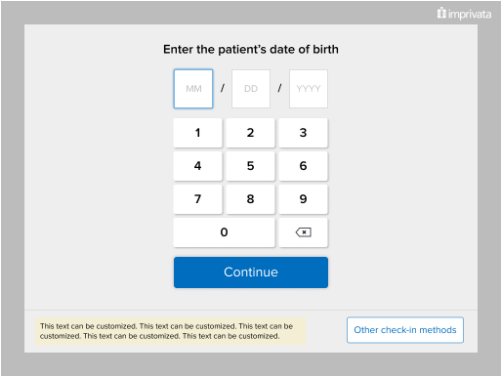Click the Imprivata logo
Viewport: 501px width, 380px height.
tap(464, 14)
